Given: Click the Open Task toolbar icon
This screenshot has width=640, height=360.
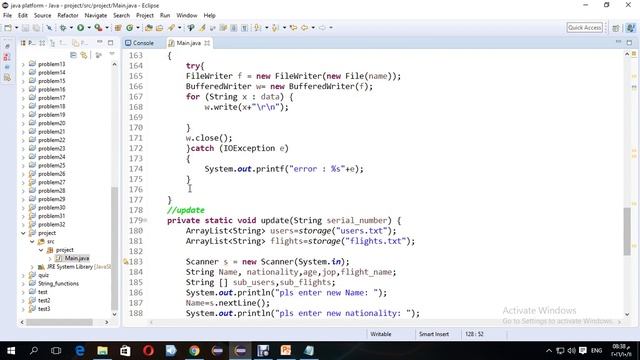Looking at the screenshot, I should tap(160, 28).
